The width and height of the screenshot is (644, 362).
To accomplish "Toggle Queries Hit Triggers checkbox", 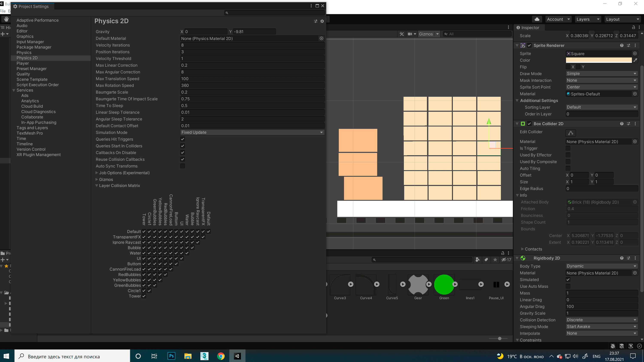I will [182, 139].
